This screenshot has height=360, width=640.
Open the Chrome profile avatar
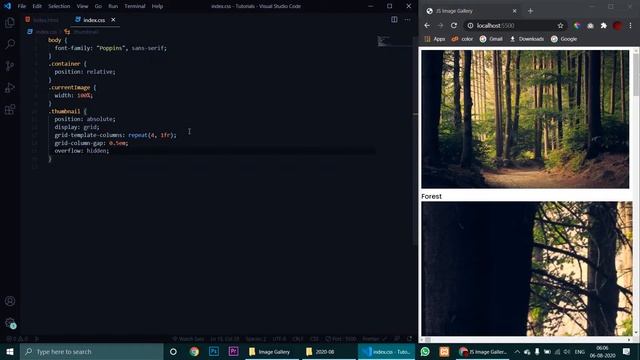click(617, 25)
